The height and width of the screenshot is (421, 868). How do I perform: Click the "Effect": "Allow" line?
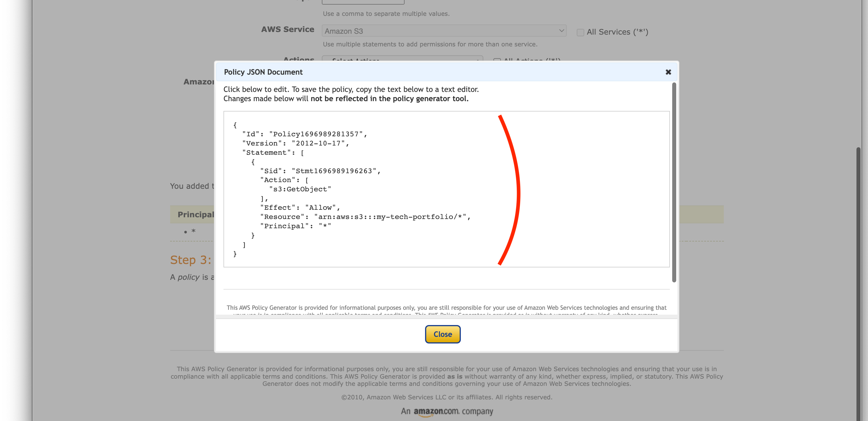(300, 208)
